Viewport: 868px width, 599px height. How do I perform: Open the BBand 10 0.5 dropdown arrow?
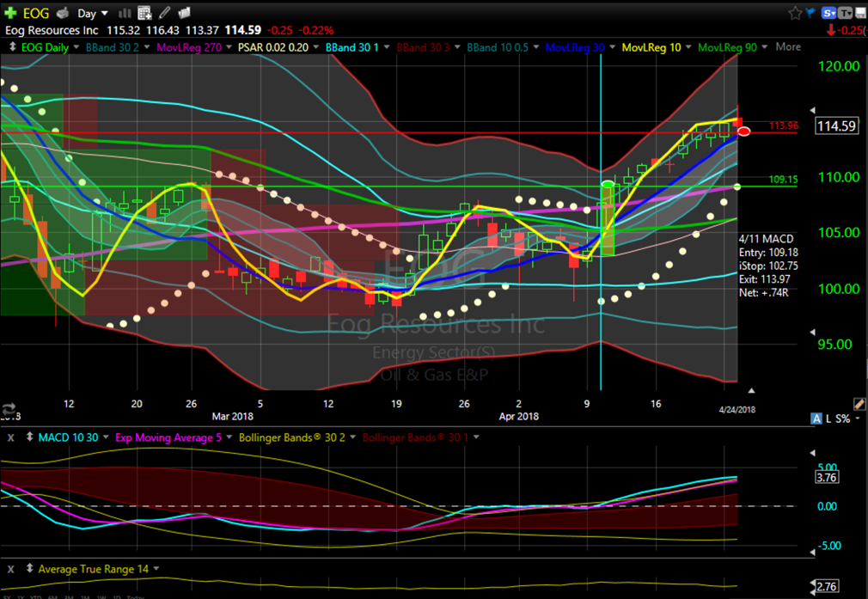pyautogui.click(x=535, y=47)
